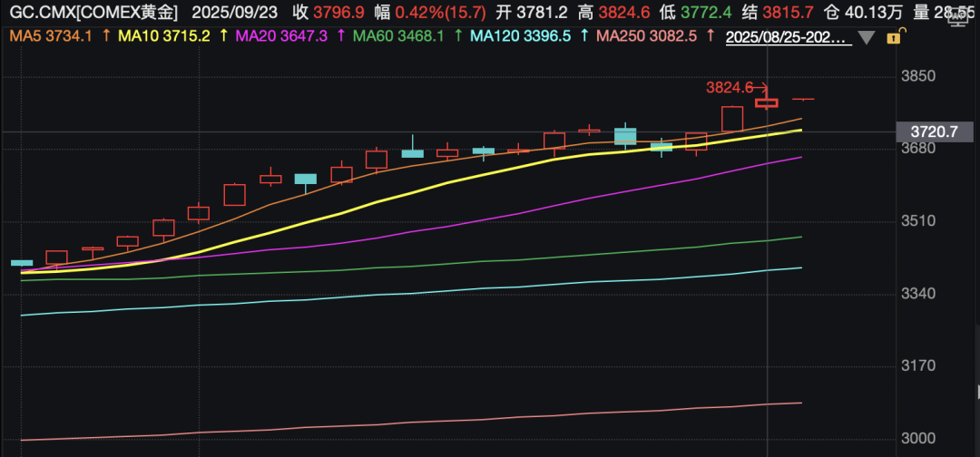Click the 3000 price axis label

918,438
